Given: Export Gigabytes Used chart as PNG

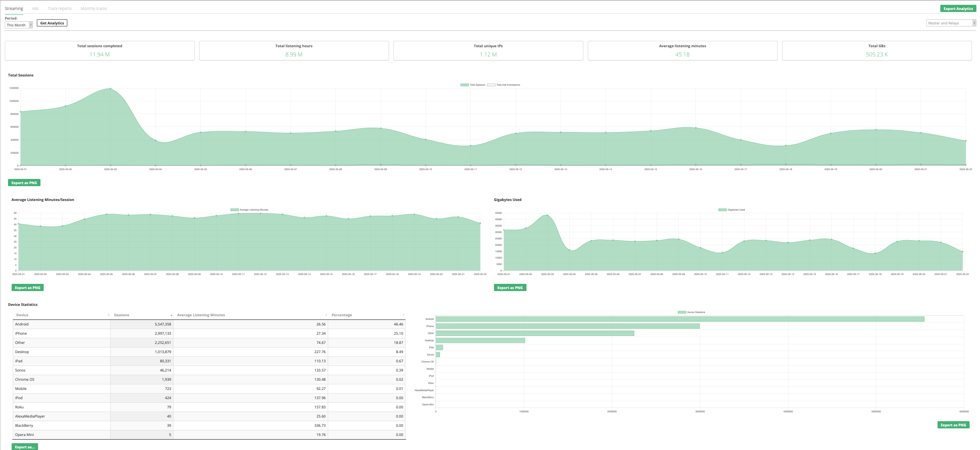Looking at the screenshot, I should click(510, 288).
